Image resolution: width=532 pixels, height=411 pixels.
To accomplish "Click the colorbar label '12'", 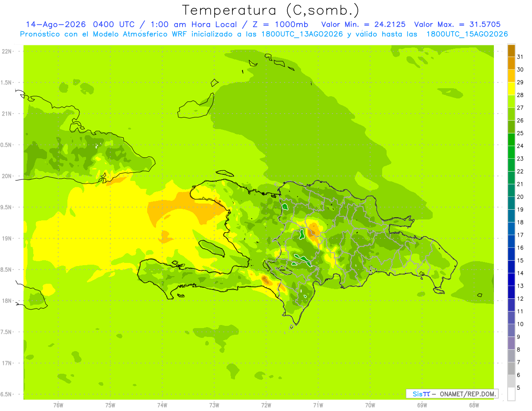I will (520, 298).
